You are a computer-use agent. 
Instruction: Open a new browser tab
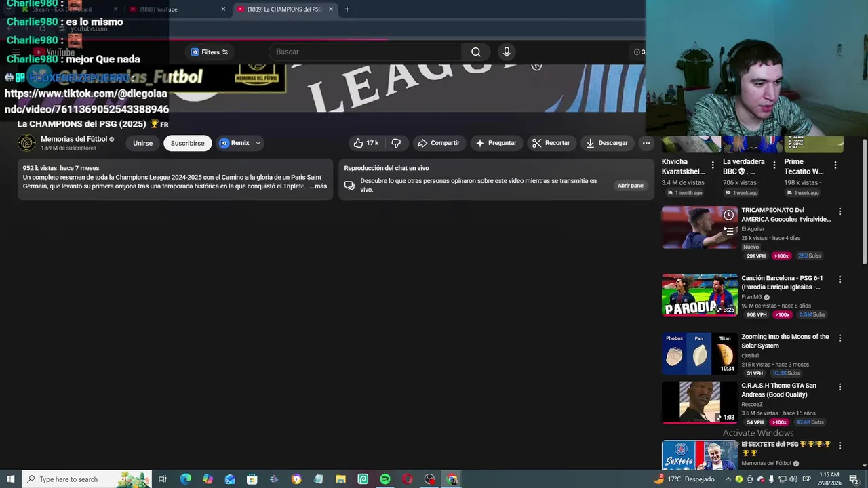click(x=347, y=9)
